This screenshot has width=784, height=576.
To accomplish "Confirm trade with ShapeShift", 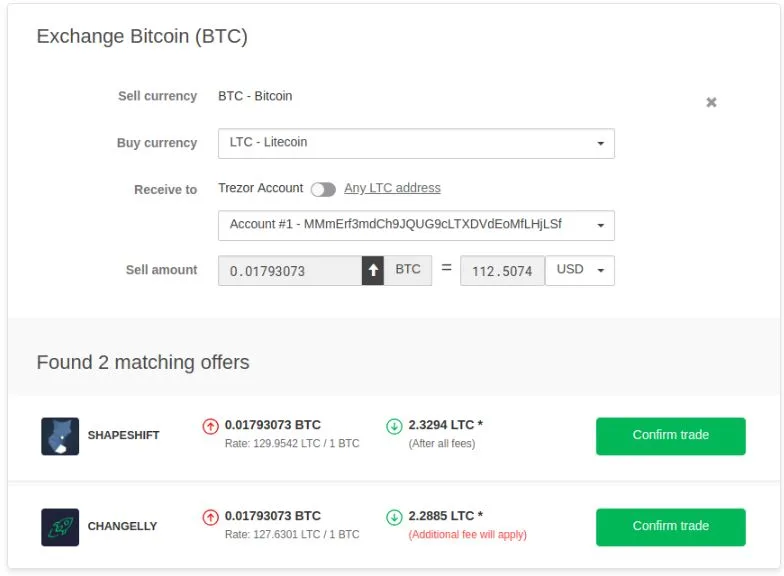I will click(670, 436).
